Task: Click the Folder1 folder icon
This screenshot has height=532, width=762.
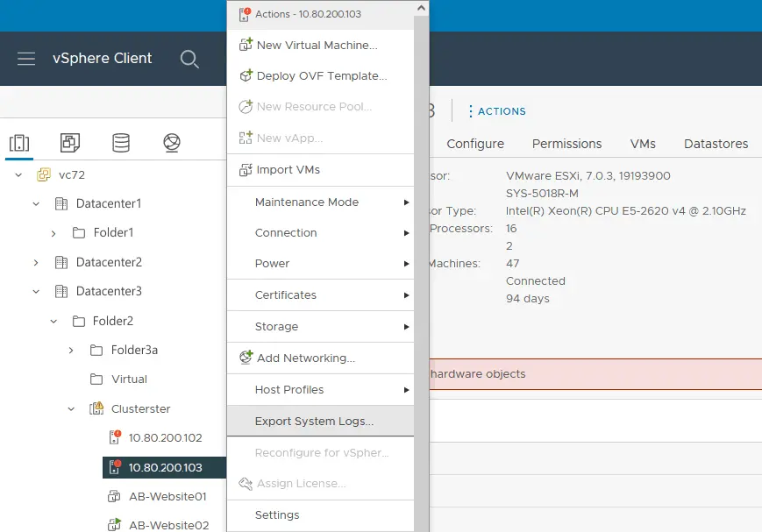Action: coord(79,233)
